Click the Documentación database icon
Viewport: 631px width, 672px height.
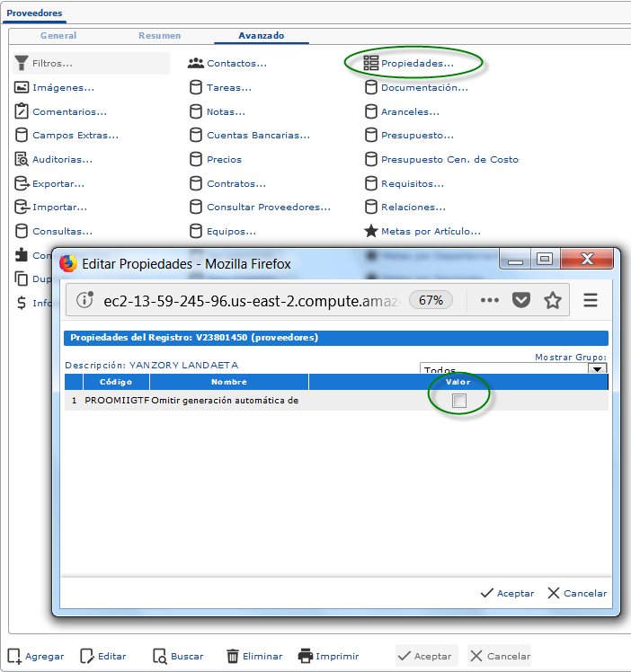(371, 87)
